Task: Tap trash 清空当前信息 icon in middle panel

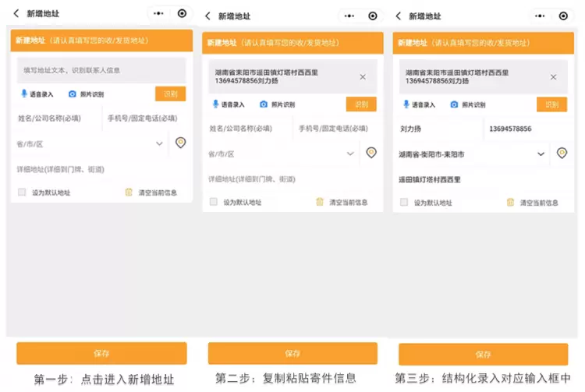Action: [319, 202]
